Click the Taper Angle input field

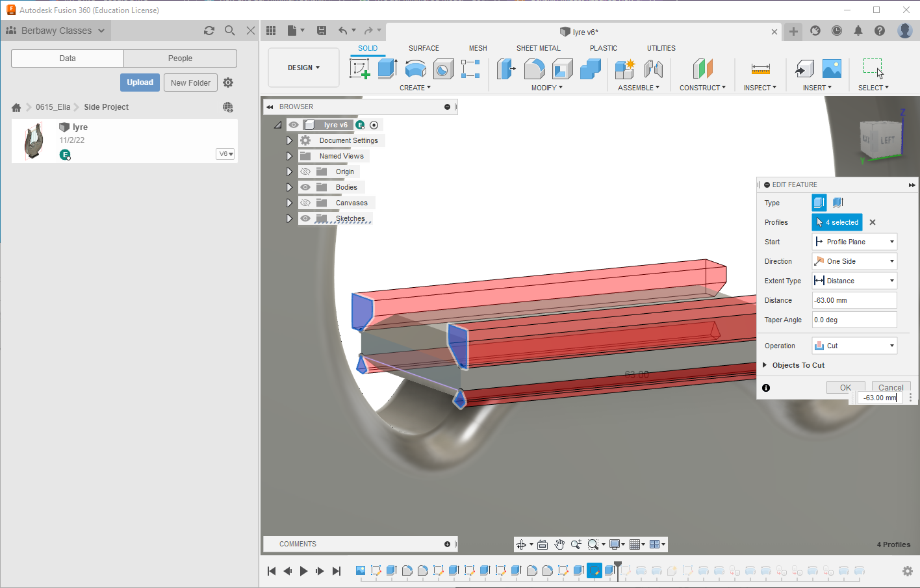coord(854,320)
